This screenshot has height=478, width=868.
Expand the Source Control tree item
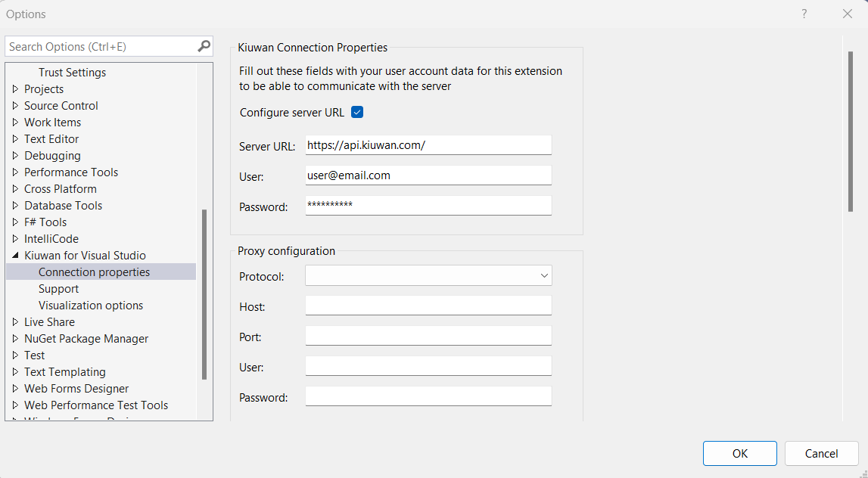(x=15, y=105)
